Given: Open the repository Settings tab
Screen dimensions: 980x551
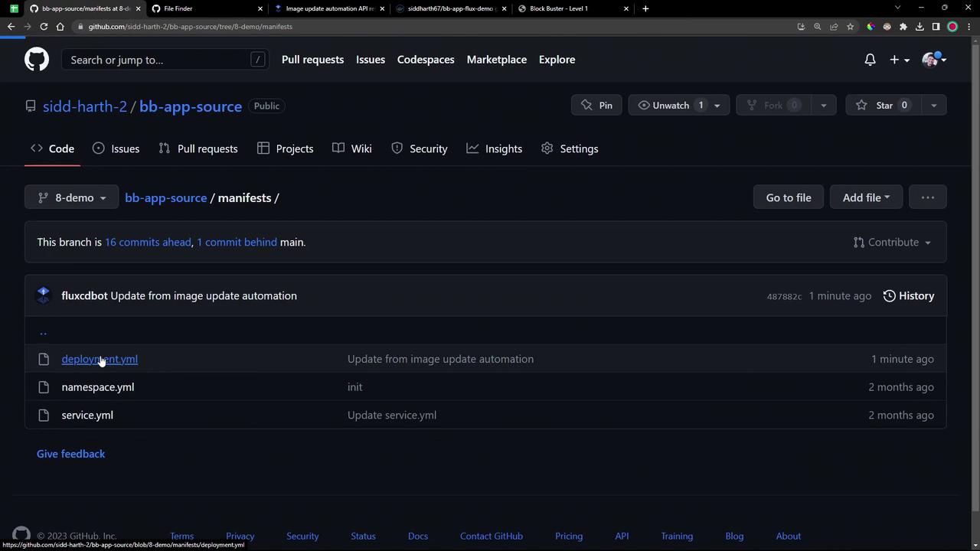Looking at the screenshot, I should point(570,148).
